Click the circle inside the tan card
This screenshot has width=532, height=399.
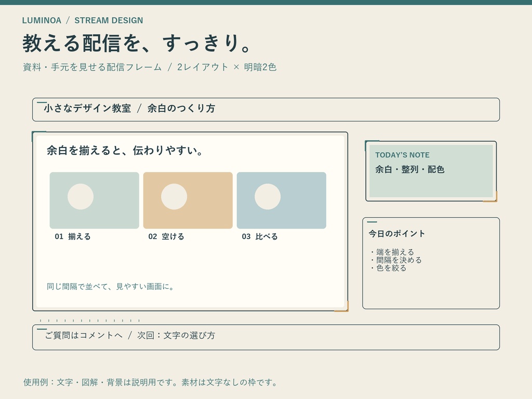[174, 196]
